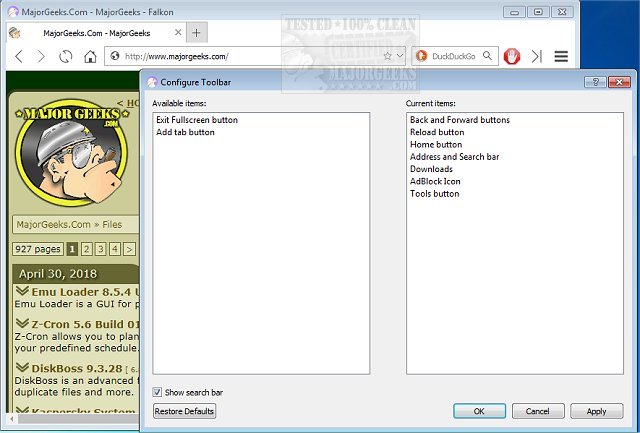
Task: Click the Restore Defaults button
Action: (x=184, y=411)
